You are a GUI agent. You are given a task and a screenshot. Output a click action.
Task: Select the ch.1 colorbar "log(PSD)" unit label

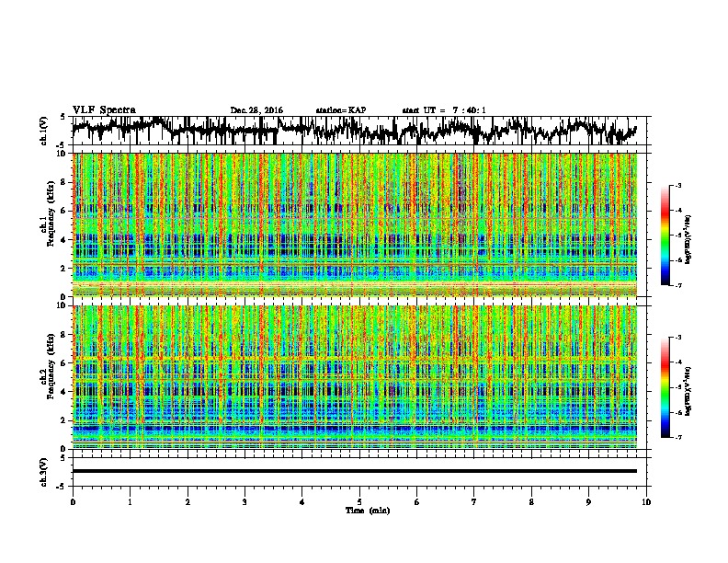(x=688, y=240)
